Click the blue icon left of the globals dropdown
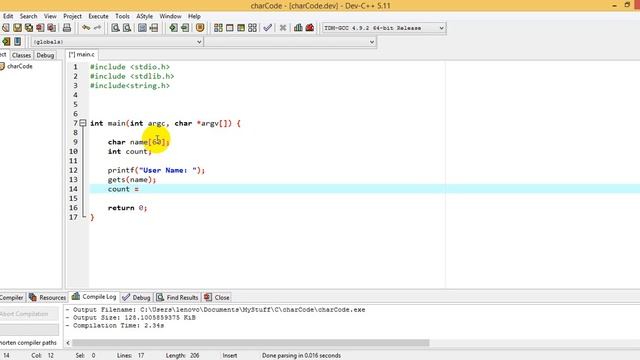The height and width of the screenshot is (360, 640). (18, 42)
